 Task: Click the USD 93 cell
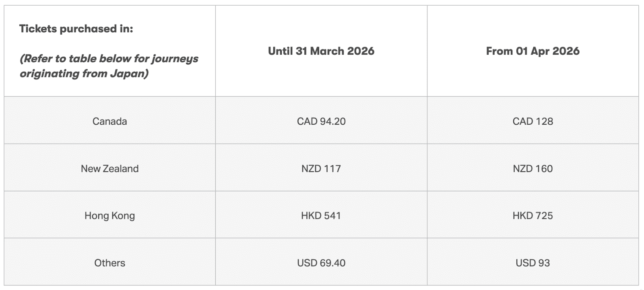tap(533, 263)
